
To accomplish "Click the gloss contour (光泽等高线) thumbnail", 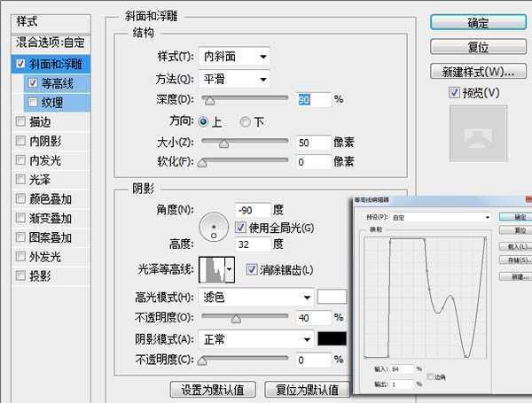I will pyautogui.click(x=213, y=268).
